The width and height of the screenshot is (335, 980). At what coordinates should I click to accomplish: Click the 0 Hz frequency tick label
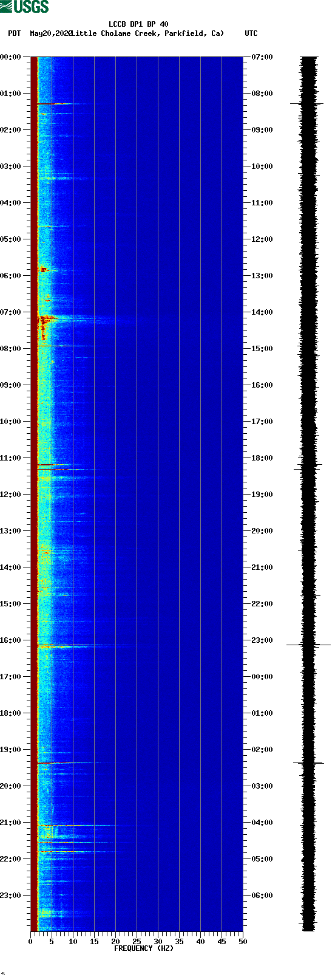(30, 942)
